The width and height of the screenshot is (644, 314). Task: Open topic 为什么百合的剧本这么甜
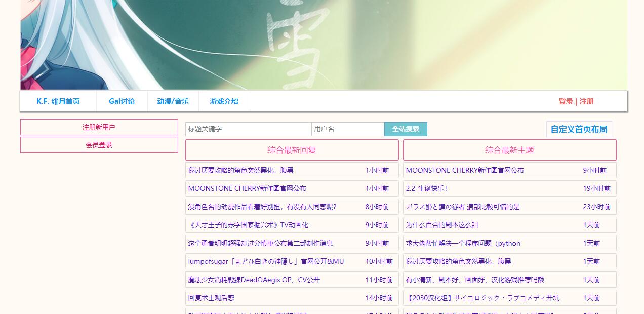[x=441, y=225]
